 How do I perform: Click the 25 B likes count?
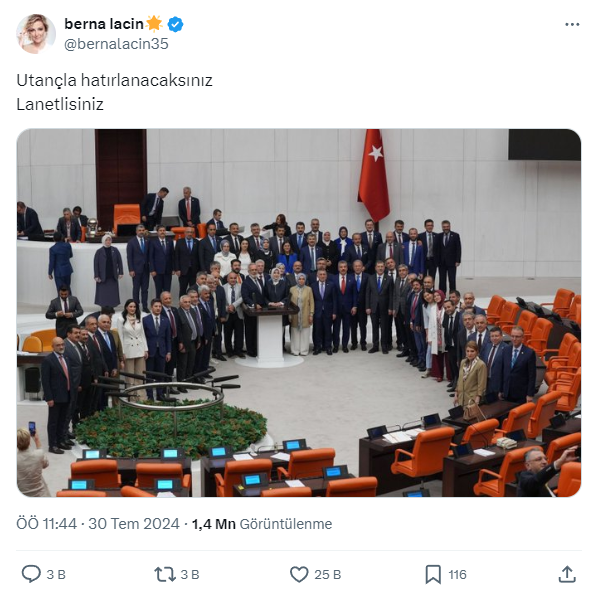(327, 575)
